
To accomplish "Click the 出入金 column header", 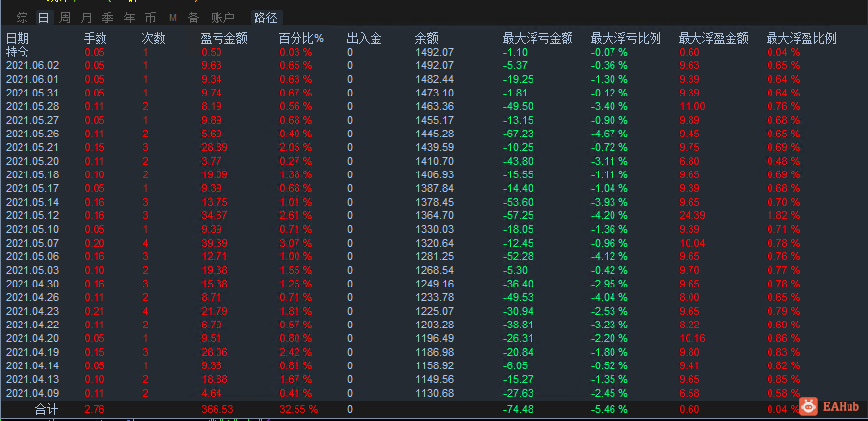I will click(364, 38).
